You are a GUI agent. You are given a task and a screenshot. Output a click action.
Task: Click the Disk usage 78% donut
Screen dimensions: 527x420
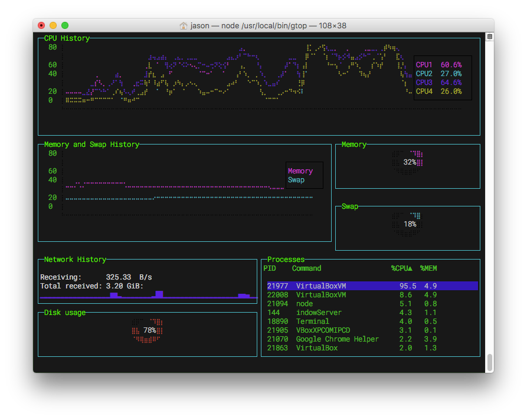tap(147, 330)
